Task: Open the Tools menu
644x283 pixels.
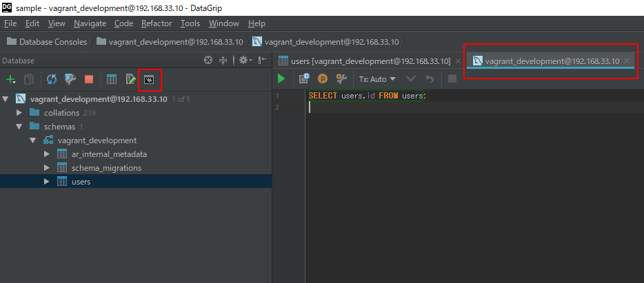Action: click(x=190, y=23)
